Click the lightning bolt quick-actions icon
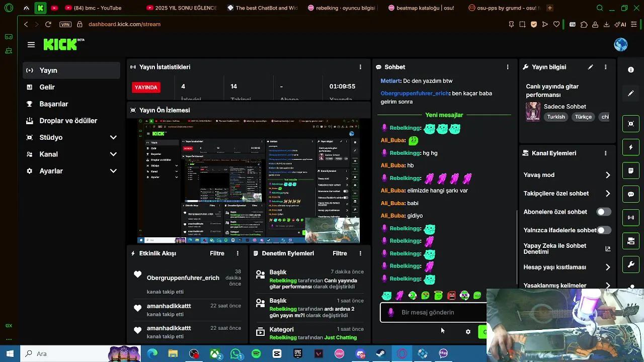The width and height of the screenshot is (644, 362). tap(631, 147)
